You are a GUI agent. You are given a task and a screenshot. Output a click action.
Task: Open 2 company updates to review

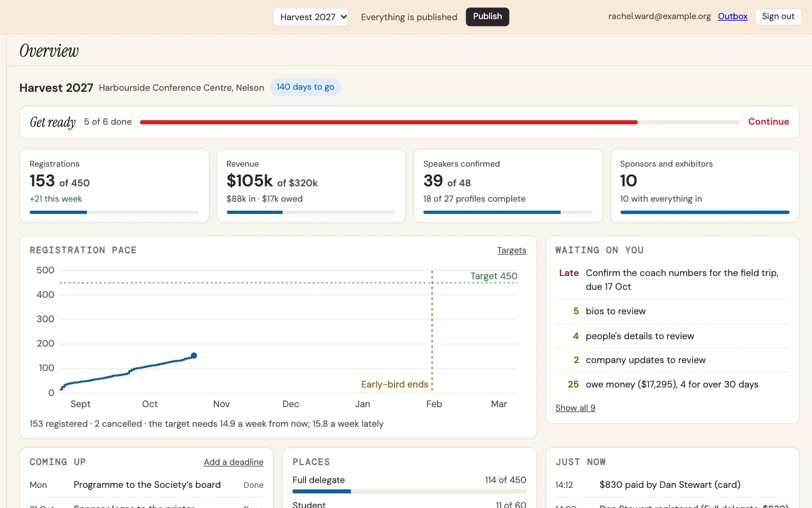(x=673, y=360)
